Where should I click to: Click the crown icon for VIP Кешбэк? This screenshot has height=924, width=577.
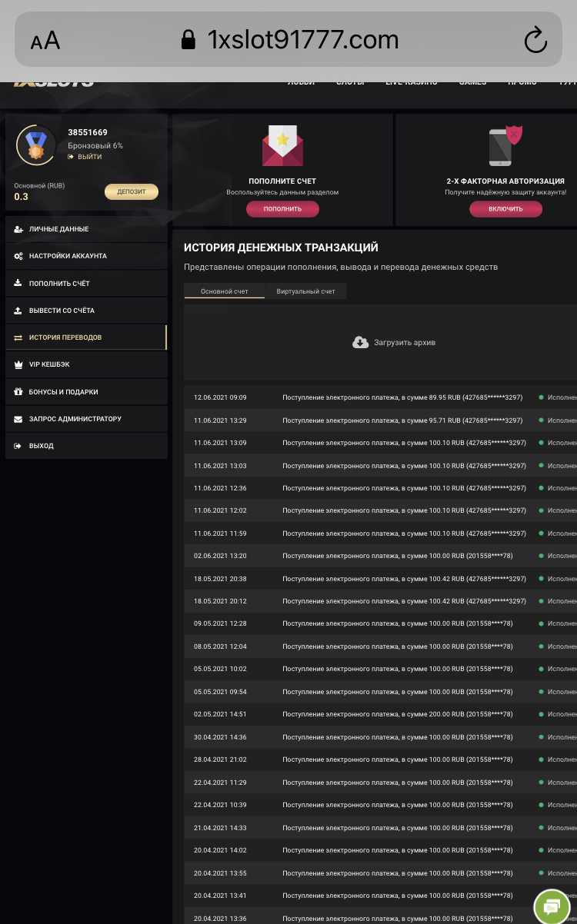(x=18, y=364)
